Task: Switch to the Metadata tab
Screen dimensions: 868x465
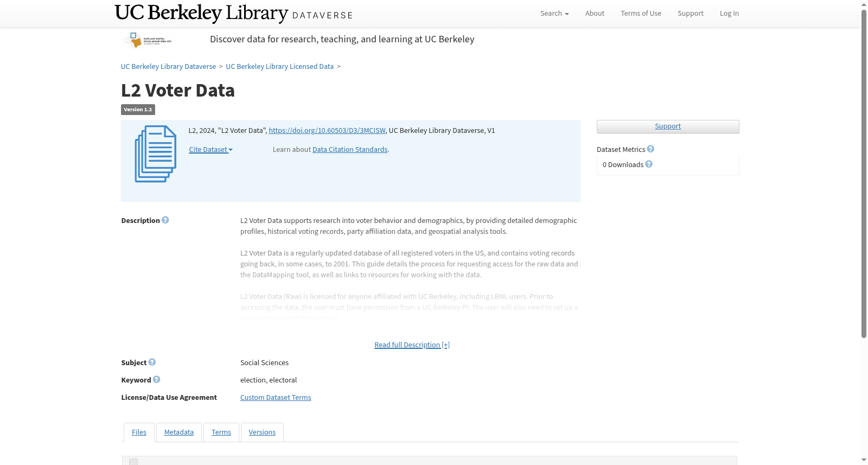Action: pos(179,432)
